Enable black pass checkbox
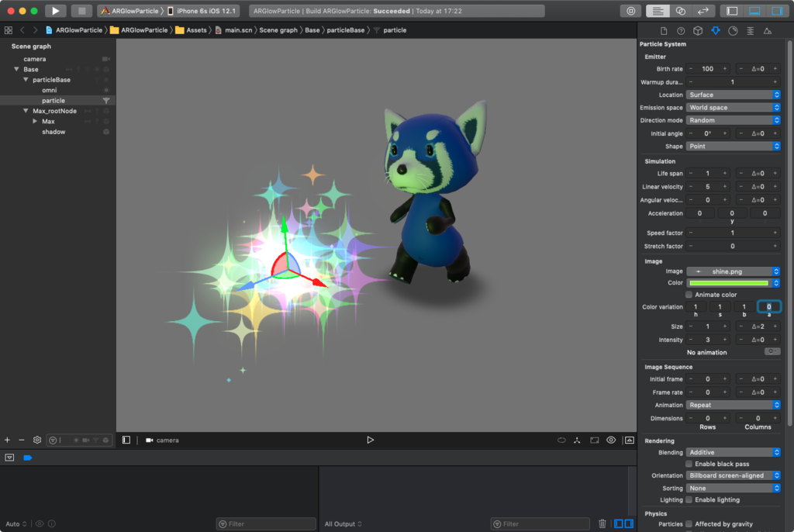The width and height of the screenshot is (794, 532). coord(689,464)
